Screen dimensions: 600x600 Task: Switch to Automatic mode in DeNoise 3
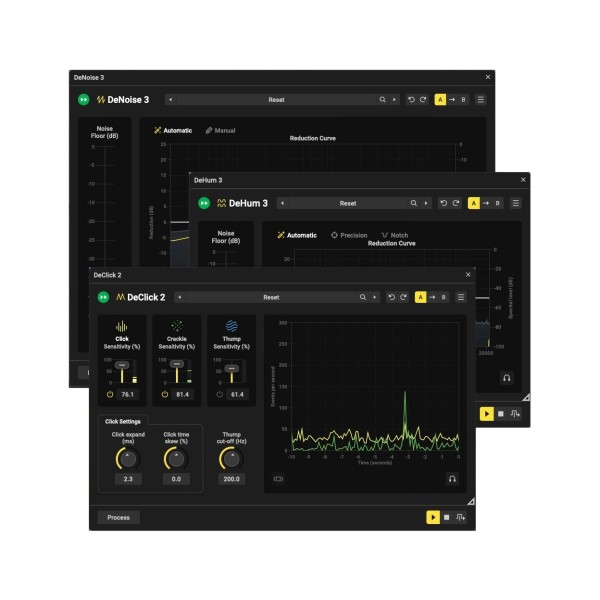click(x=173, y=130)
